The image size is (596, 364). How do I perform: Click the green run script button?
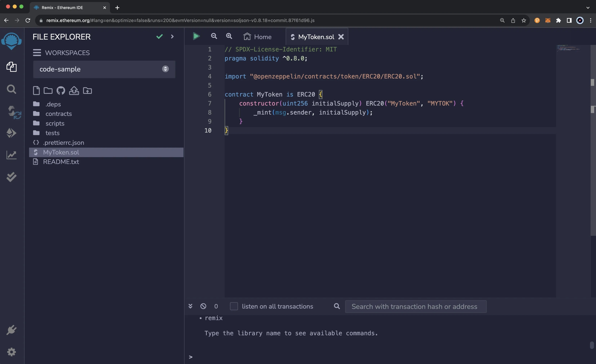pos(196,36)
